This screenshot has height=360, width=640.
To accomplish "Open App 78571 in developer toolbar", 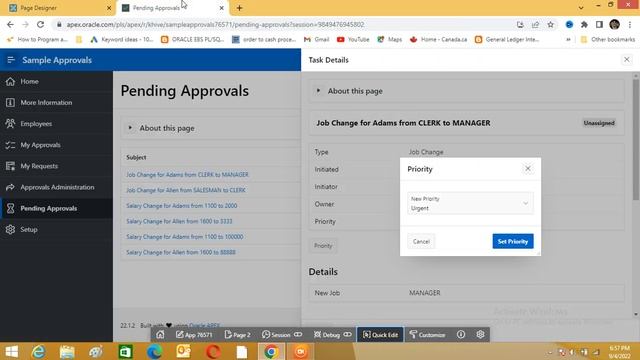I will [x=194, y=335].
